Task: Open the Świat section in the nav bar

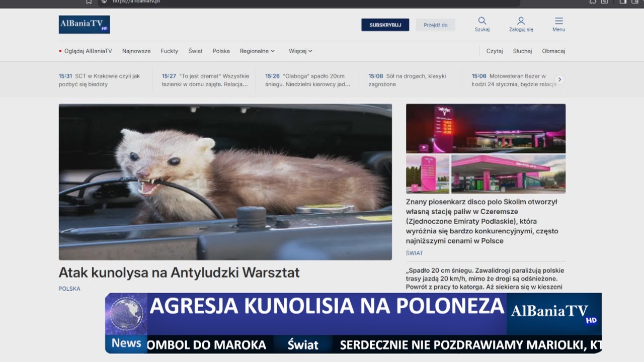Action: tap(196, 51)
